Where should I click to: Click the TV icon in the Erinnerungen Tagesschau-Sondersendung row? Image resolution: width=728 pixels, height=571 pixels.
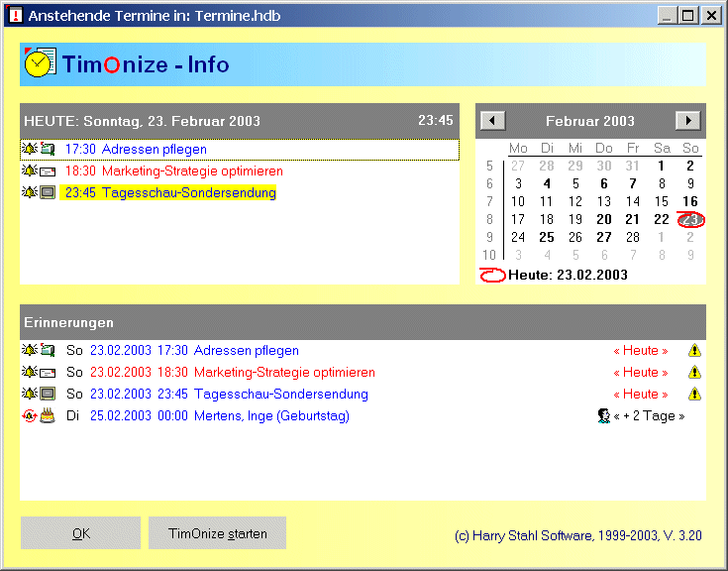48,394
